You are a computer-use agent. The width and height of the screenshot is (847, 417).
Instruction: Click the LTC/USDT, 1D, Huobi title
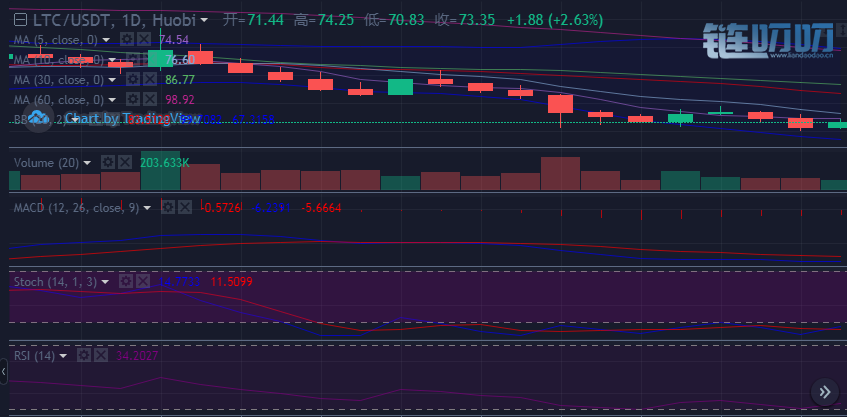pyautogui.click(x=114, y=21)
